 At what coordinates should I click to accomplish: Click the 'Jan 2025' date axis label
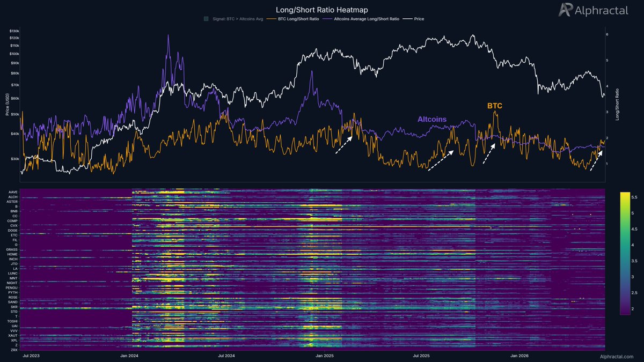click(x=324, y=355)
